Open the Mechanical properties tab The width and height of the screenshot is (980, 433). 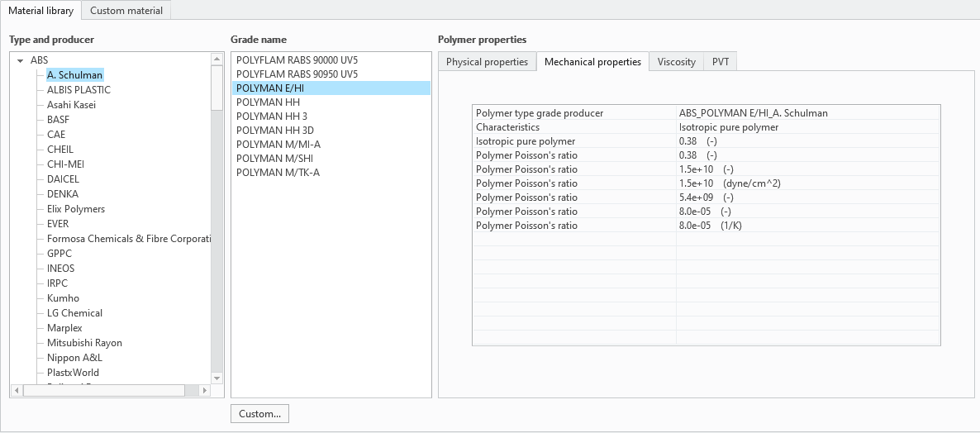click(592, 61)
